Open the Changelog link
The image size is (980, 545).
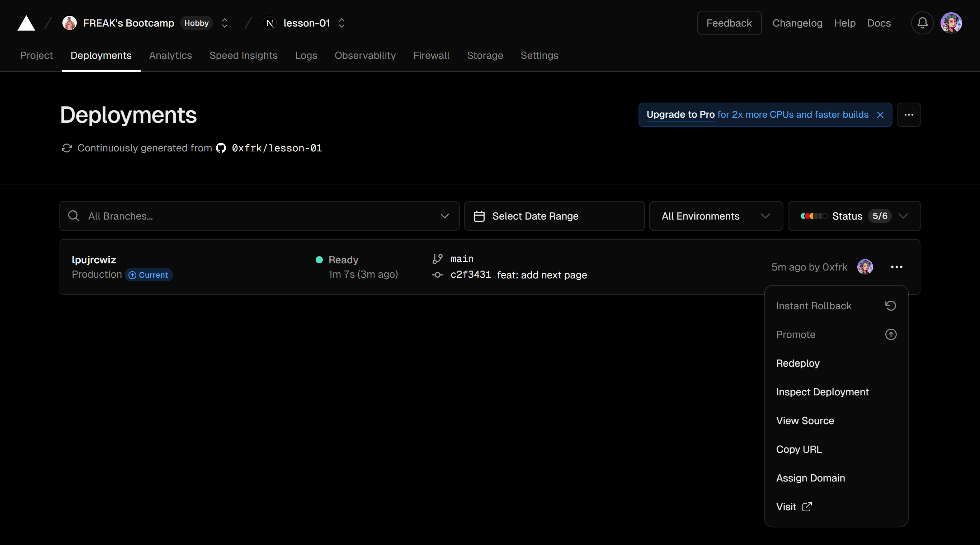(797, 23)
